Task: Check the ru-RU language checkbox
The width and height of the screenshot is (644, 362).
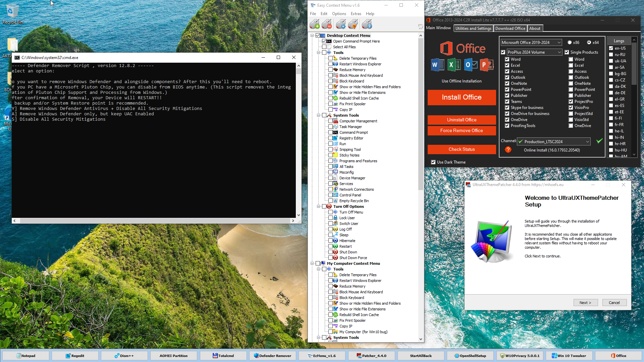Action: pyautogui.click(x=611, y=55)
